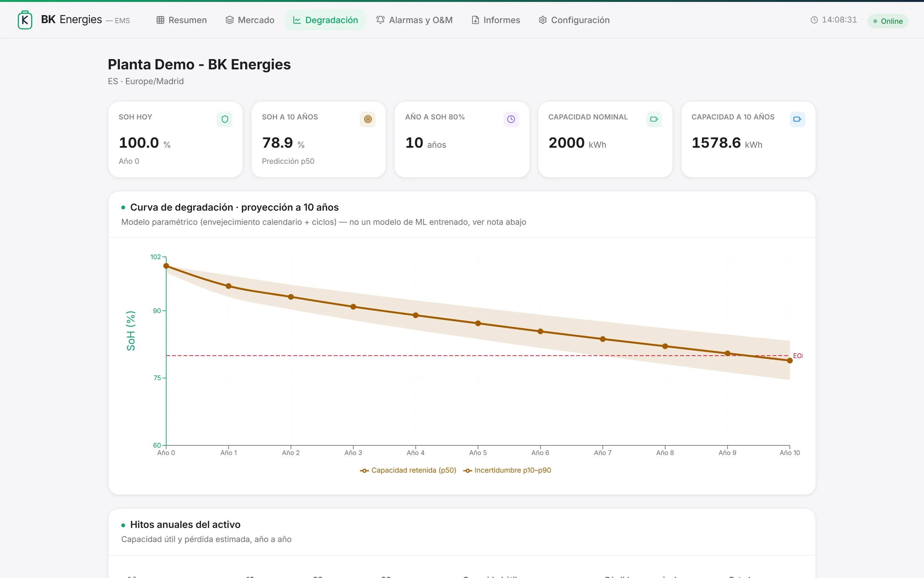Image resolution: width=924 pixels, height=578 pixels.
Task: Click the battery icon in CAPACIDAD NOMINAL card
Action: [654, 119]
